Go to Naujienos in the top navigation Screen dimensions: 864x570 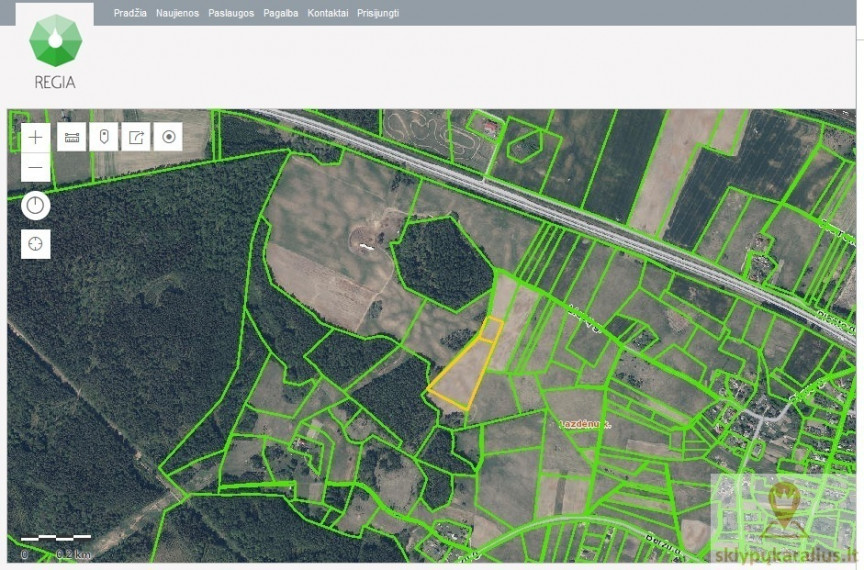pos(177,13)
